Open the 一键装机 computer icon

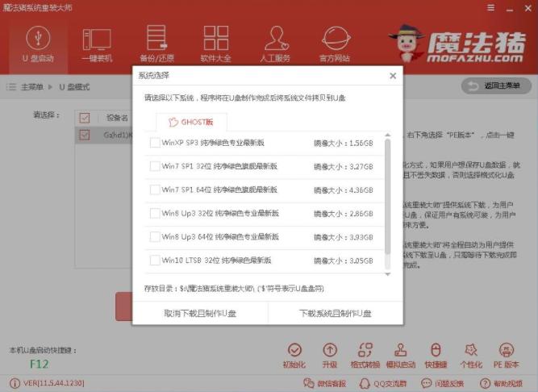[97, 44]
